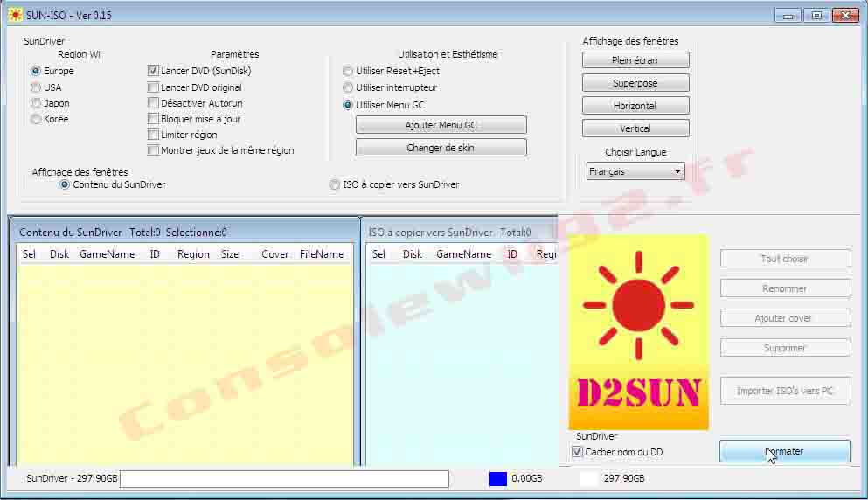Click ID column header in SunDriver list
Screen dimensions: 868x500
point(155,254)
